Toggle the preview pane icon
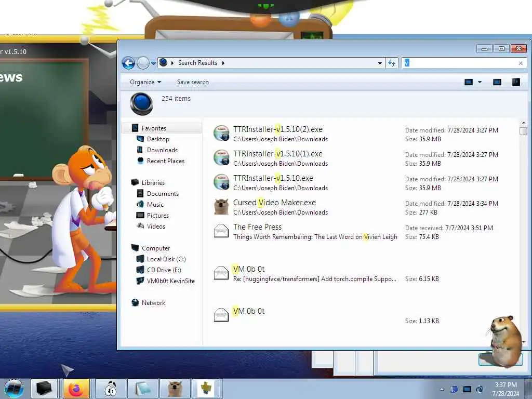 (497, 82)
